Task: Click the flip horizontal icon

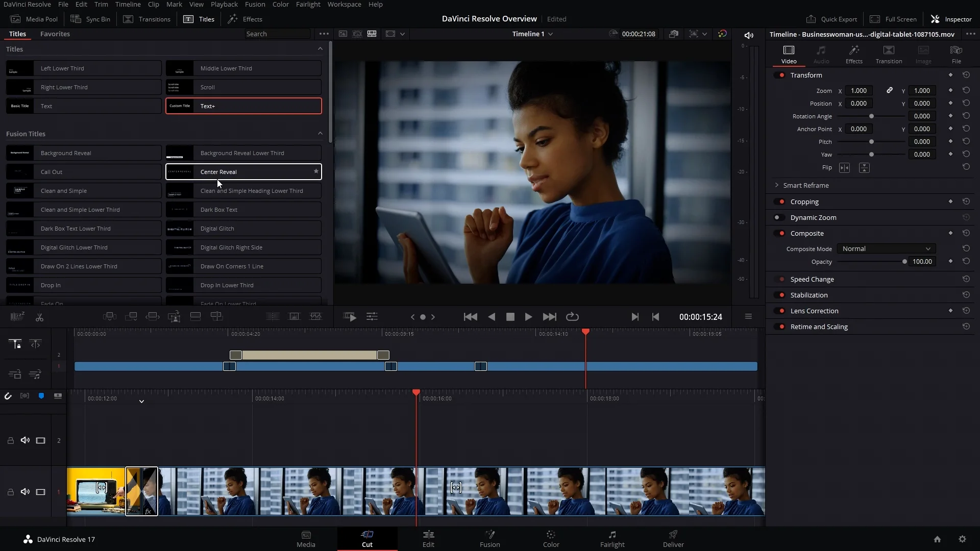Action: pos(844,168)
